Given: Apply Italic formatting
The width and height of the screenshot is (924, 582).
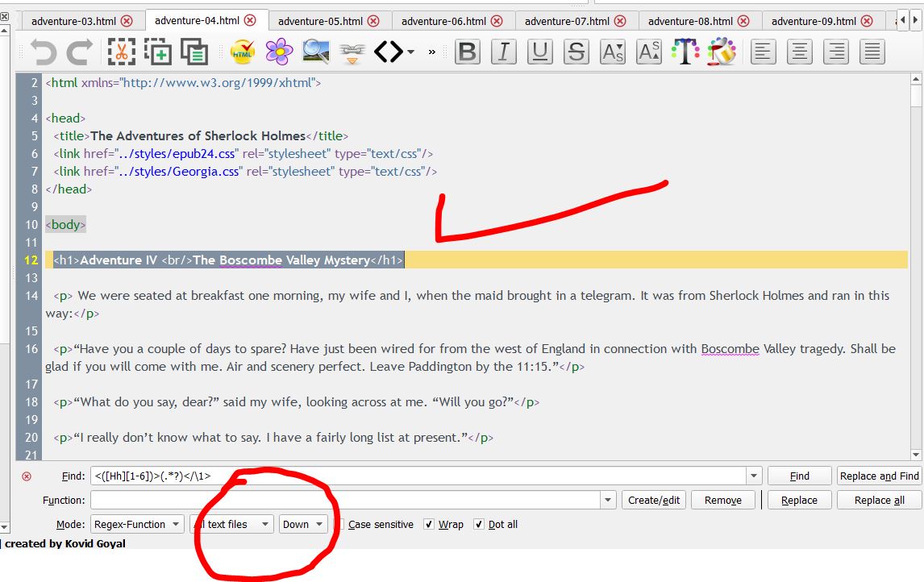Looking at the screenshot, I should click(x=504, y=52).
